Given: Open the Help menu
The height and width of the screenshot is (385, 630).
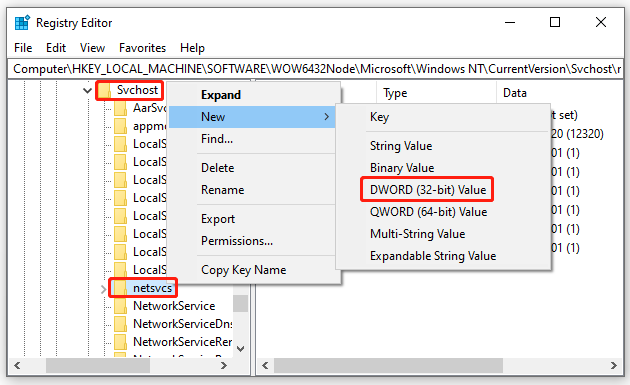Looking at the screenshot, I should (192, 48).
